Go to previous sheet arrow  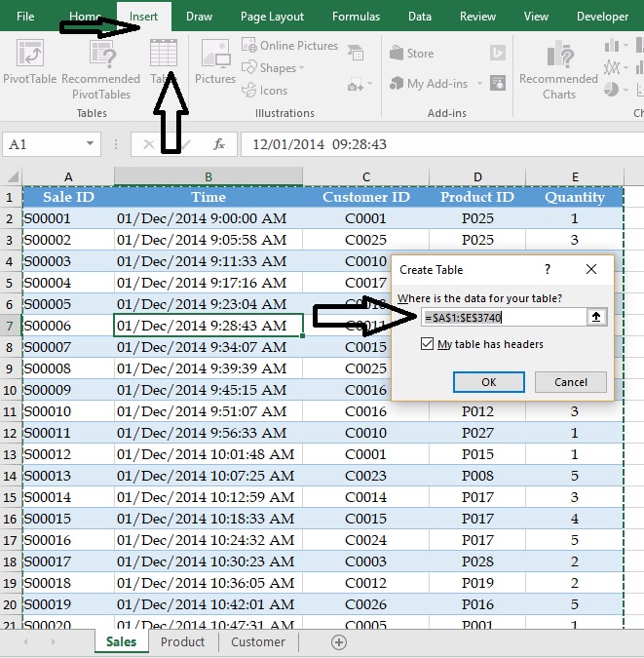tap(25, 641)
